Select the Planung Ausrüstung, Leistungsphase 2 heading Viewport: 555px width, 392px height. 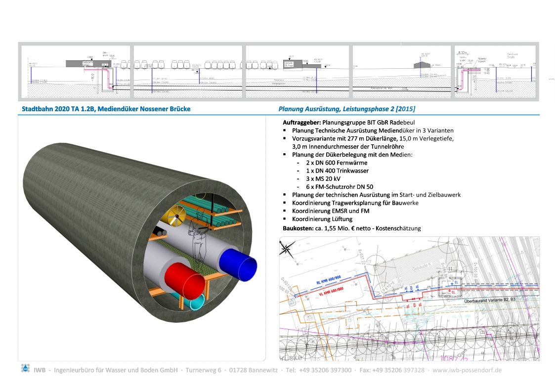pyautogui.click(x=347, y=109)
